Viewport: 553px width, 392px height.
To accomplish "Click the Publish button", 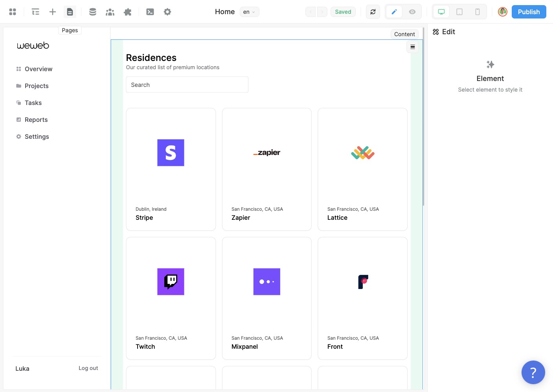I will (x=529, y=12).
